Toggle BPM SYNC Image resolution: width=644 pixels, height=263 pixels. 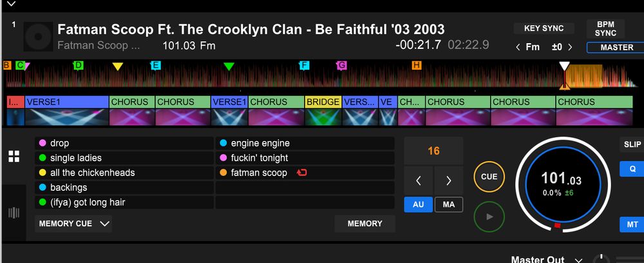(x=605, y=29)
